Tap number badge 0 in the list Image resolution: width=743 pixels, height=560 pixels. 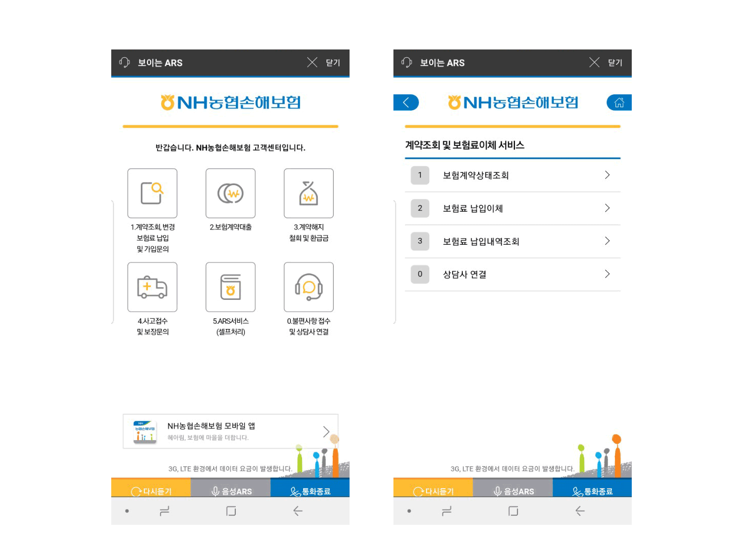tap(420, 274)
